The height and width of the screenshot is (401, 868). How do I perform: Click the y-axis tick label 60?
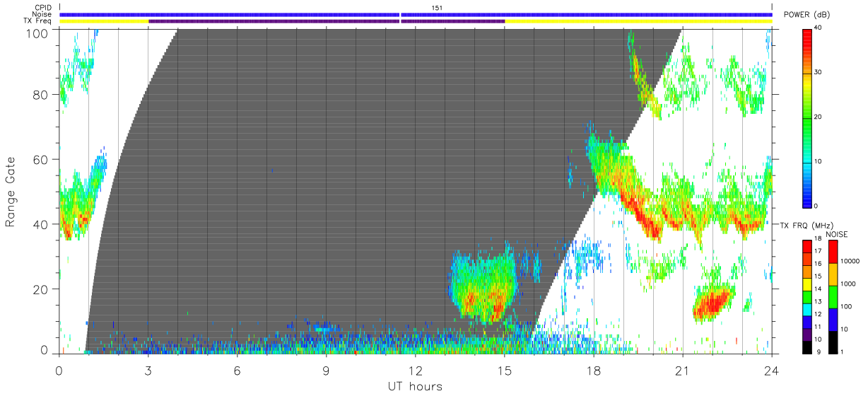point(40,160)
